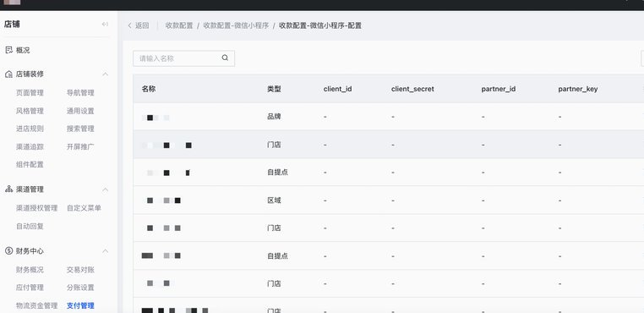Go to 收款配置-微信小程序 breadcrumb
644x313 pixels.
click(236, 25)
